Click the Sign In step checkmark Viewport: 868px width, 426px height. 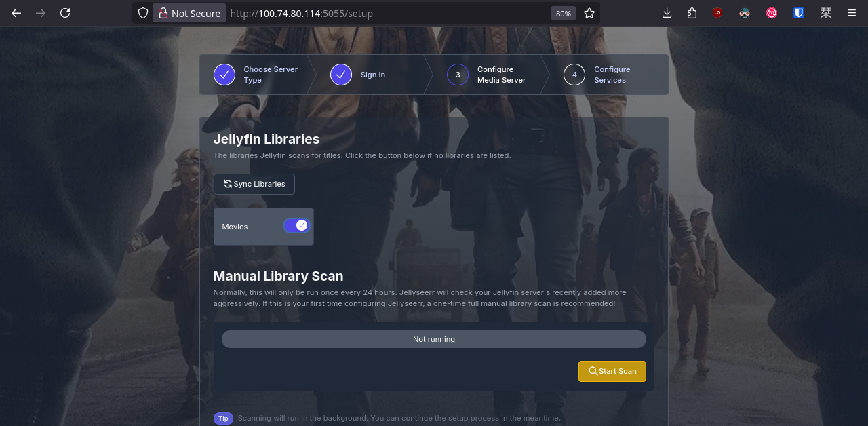(x=341, y=75)
